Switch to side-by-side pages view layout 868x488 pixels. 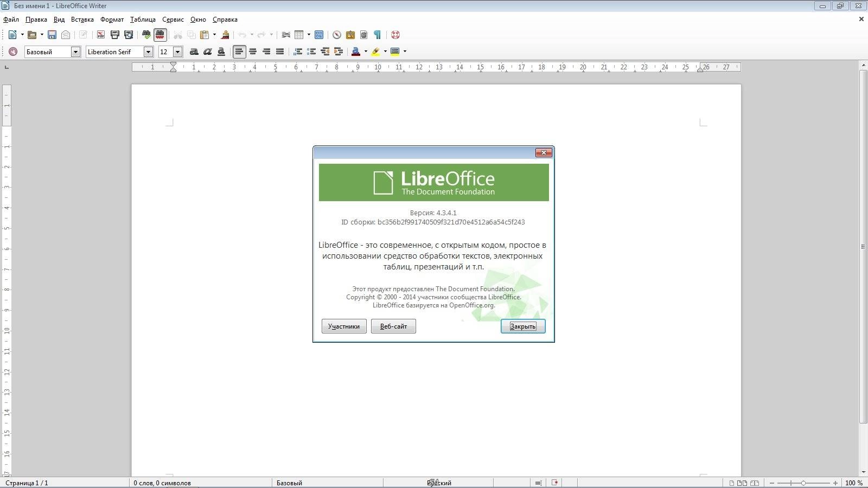[742, 483]
